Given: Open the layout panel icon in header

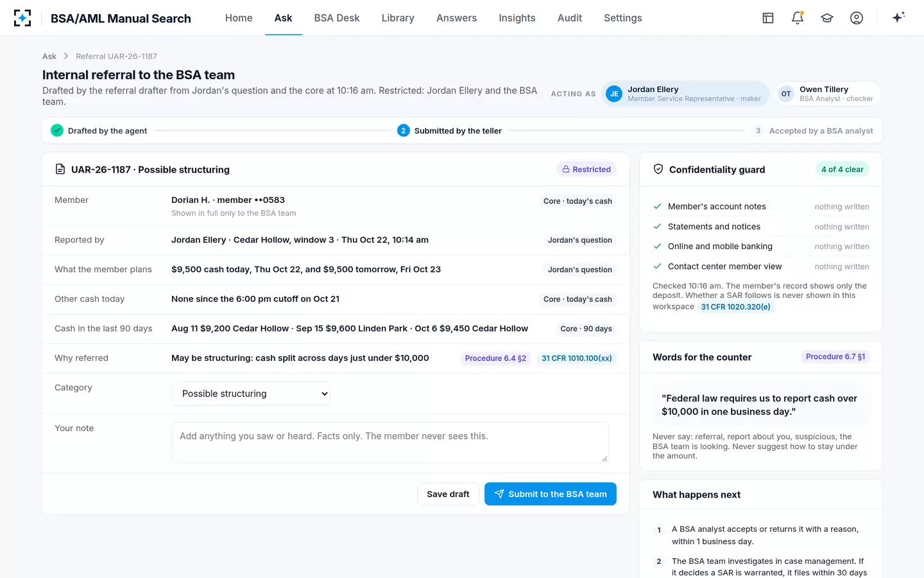Looking at the screenshot, I should [768, 18].
